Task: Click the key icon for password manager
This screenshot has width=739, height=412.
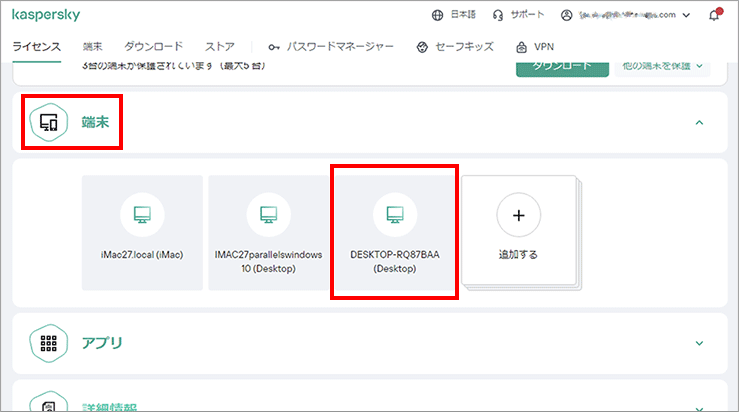Action: [x=274, y=47]
